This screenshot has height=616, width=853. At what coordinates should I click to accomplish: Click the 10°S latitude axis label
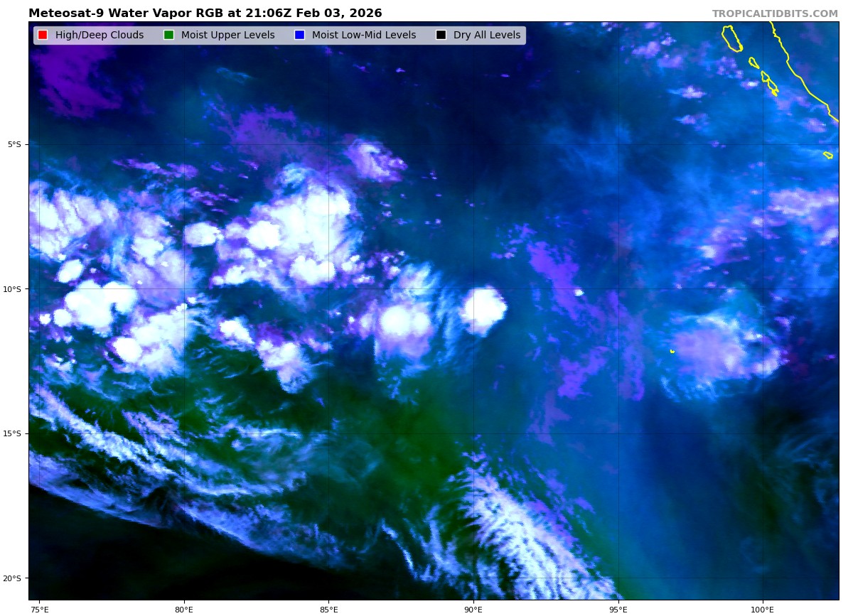point(13,289)
